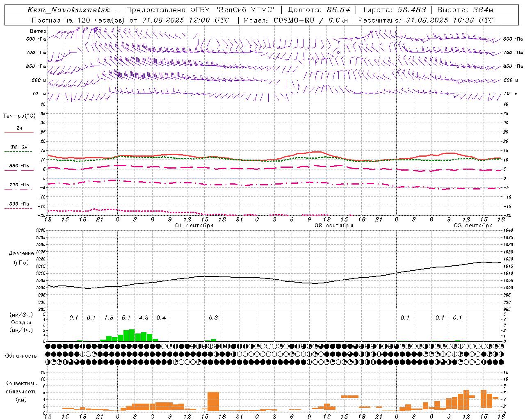Click the (мм/3ч.) precipitation unit label
This screenshot has width=525, height=420.
click(21, 315)
